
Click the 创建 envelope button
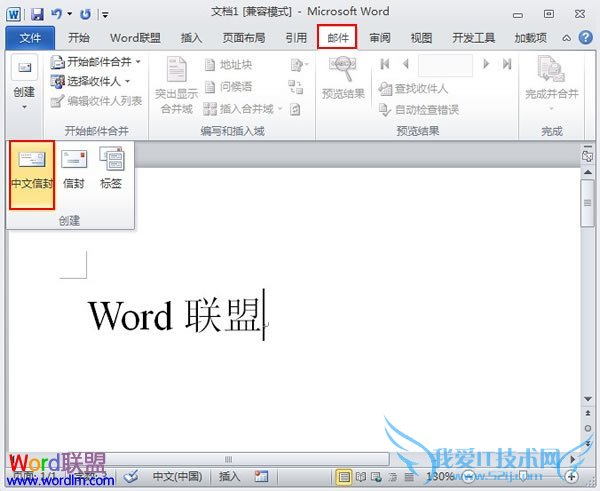[x=24, y=82]
